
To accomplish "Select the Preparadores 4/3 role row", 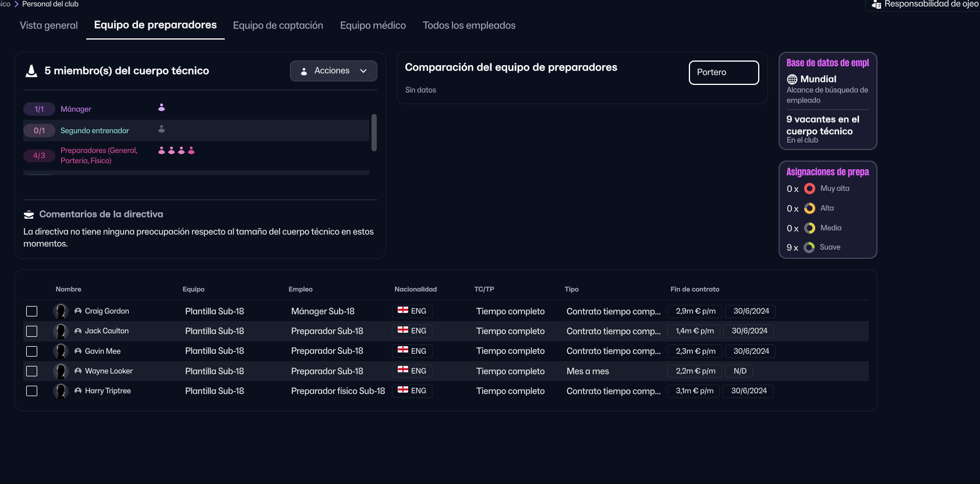I will point(196,156).
